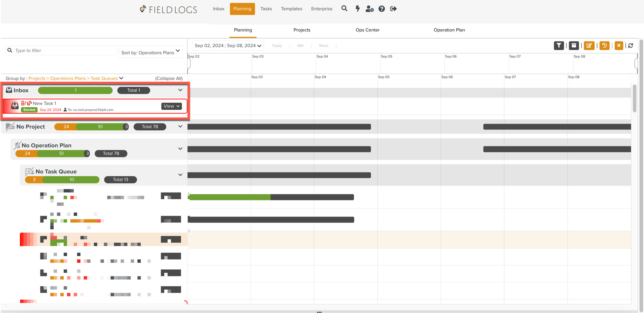Click the funnel filter icon in toolbar
Image resolution: width=644 pixels, height=313 pixels.
click(559, 46)
